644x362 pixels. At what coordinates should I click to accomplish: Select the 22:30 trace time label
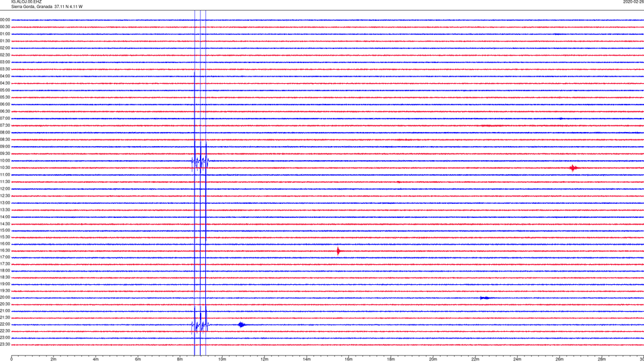5,331
